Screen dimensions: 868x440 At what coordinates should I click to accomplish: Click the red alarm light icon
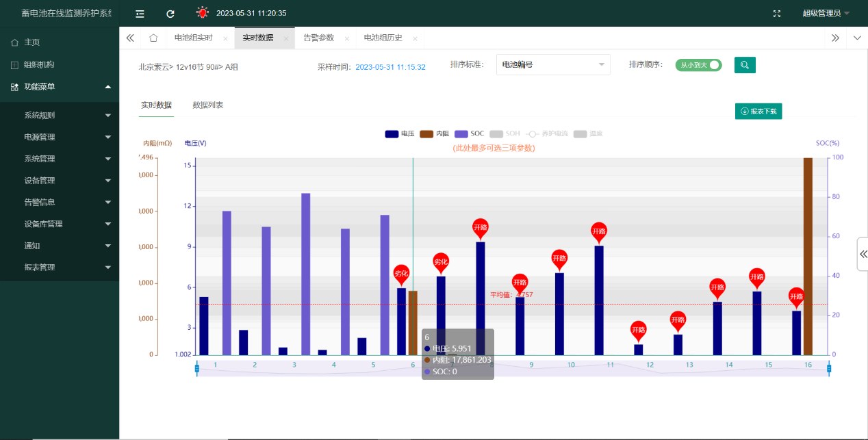coord(202,12)
